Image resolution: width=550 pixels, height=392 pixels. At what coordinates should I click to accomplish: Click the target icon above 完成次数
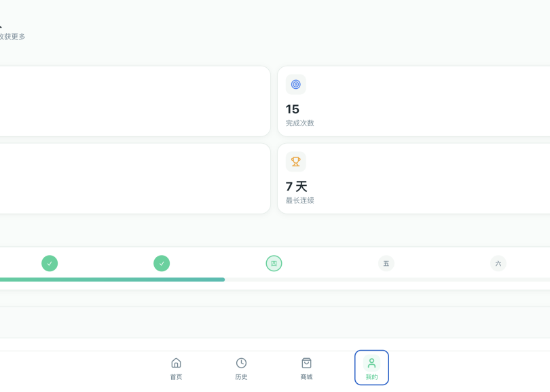point(295,84)
